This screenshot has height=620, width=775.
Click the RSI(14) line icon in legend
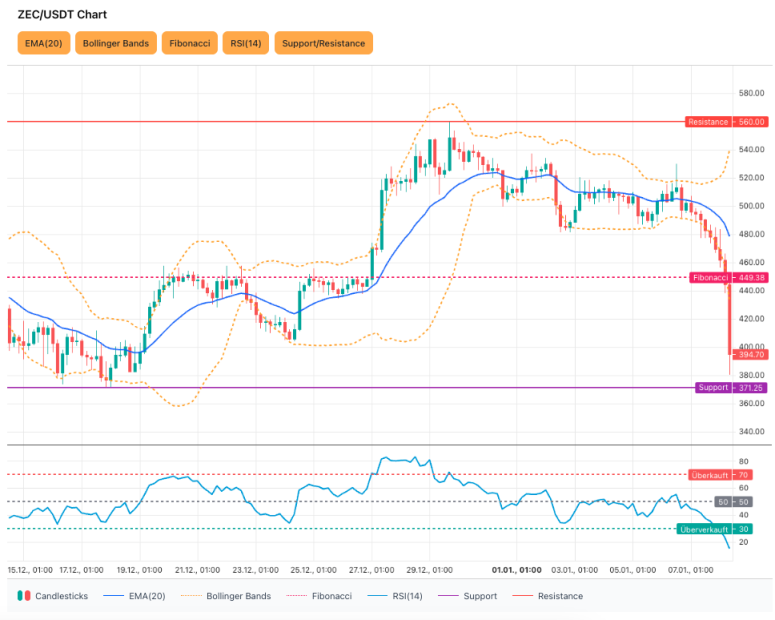pyautogui.click(x=379, y=596)
